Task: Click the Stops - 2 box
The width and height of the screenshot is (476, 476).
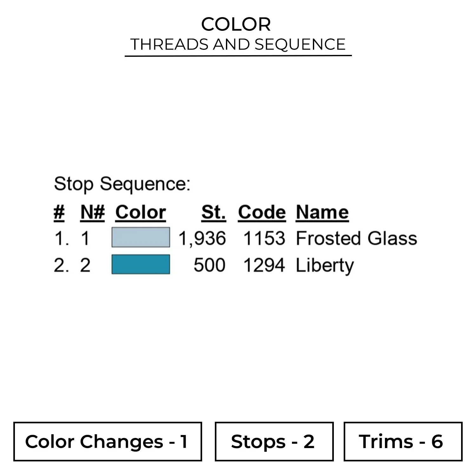Action: (x=274, y=441)
